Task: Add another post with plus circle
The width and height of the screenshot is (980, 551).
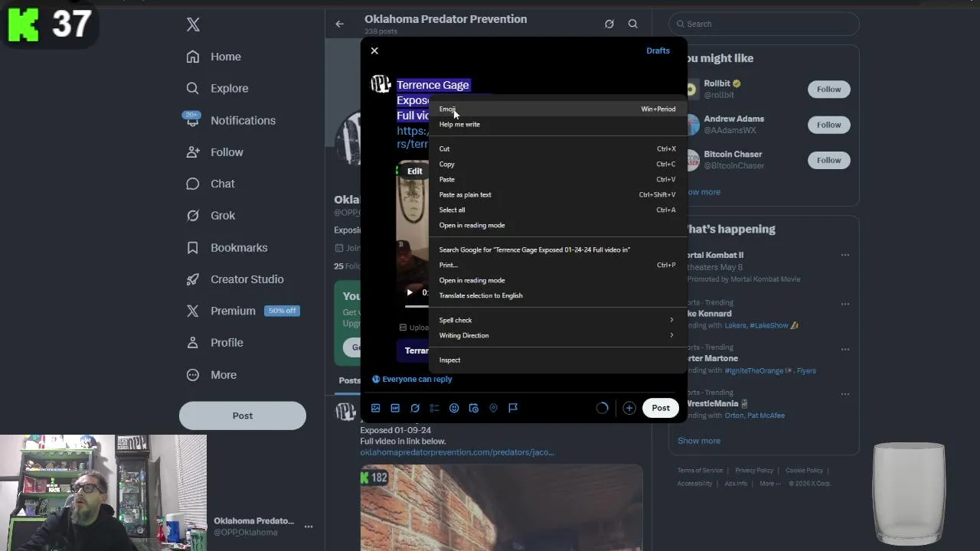Action: (629, 408)
